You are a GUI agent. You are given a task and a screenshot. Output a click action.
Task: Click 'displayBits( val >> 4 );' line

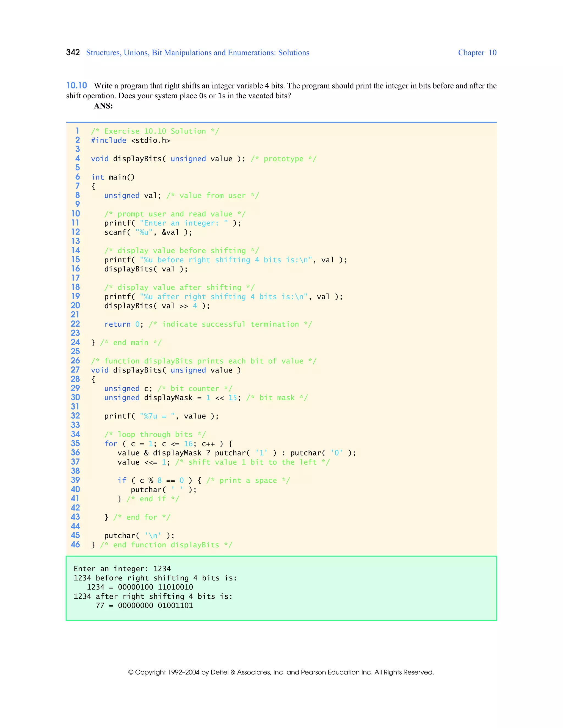coord(157,306)
